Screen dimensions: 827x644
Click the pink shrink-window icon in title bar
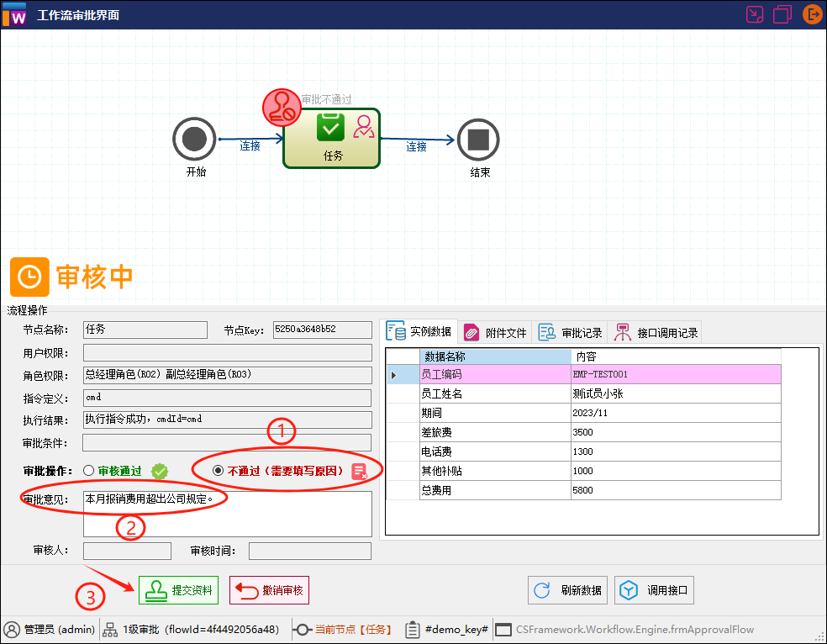(755, 14)
